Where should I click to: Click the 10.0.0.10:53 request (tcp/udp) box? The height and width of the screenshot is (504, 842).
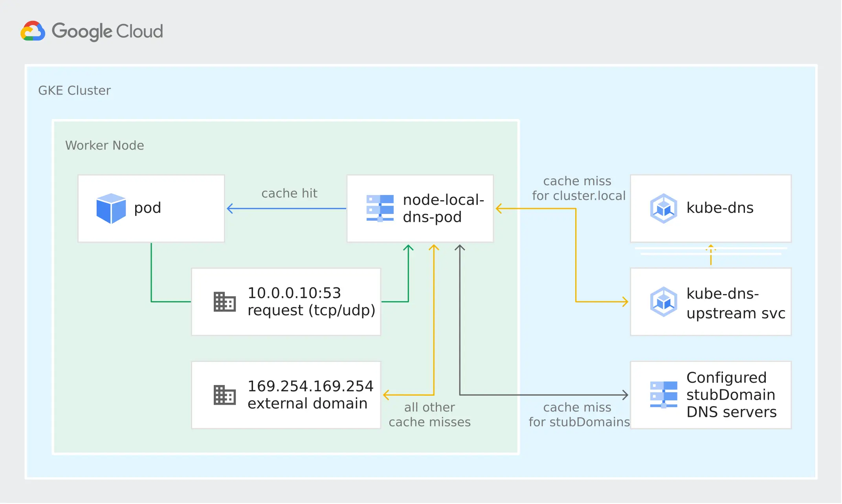(286, 302)
